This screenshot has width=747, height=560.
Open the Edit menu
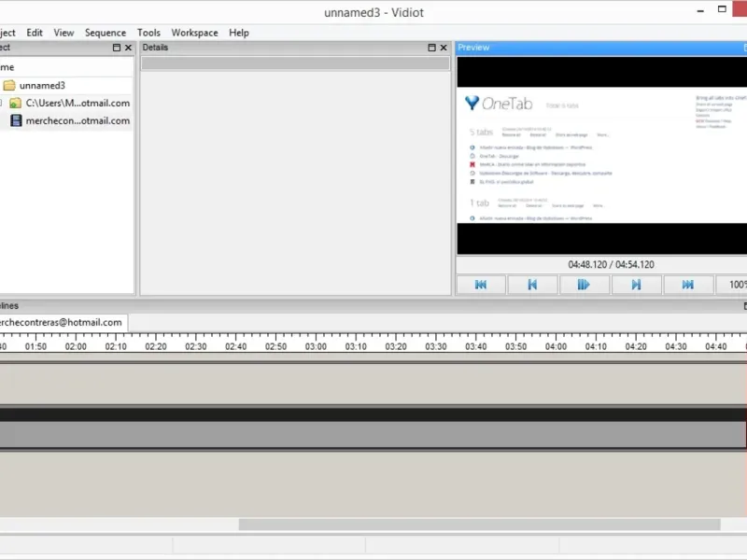point(35,33)
